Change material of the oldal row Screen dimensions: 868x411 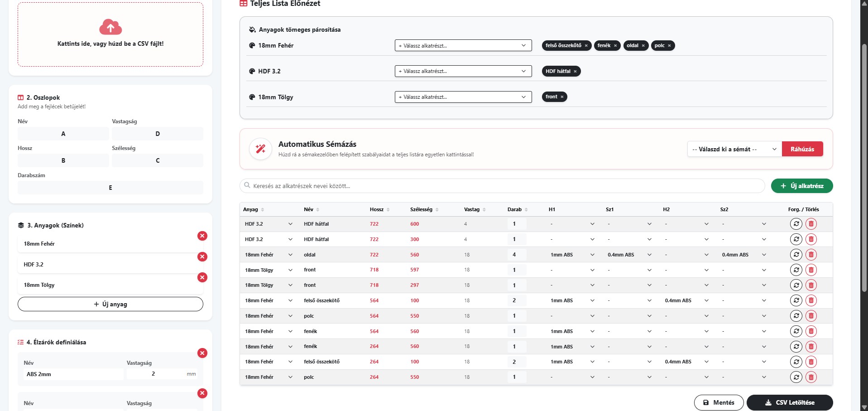tap(269, 255)
